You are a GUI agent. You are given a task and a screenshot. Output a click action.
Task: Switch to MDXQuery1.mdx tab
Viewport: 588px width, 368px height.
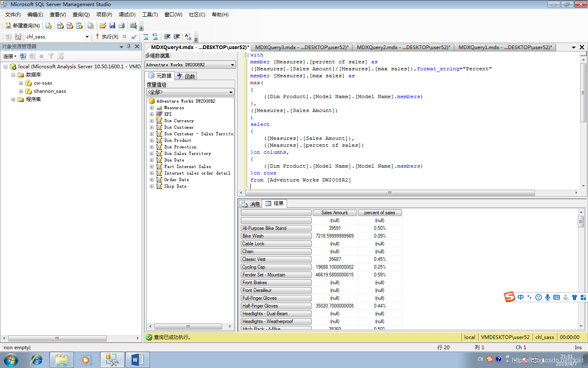tap(505, 47)
